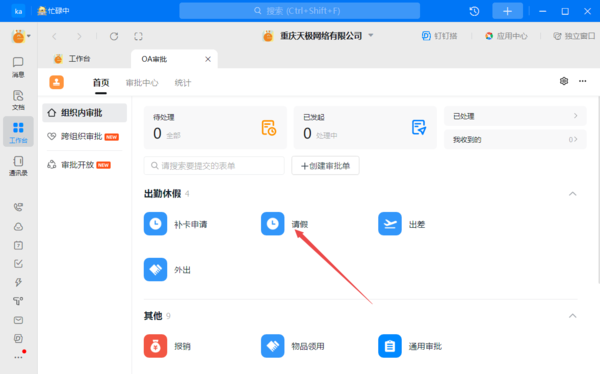Collapse the 出勤休假 section chevron

click(572, 194)
